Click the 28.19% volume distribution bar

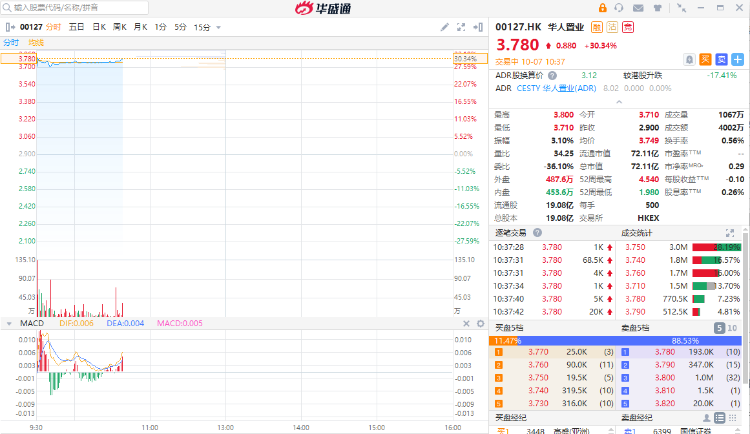pyautogui.click(x=717, y=247)
